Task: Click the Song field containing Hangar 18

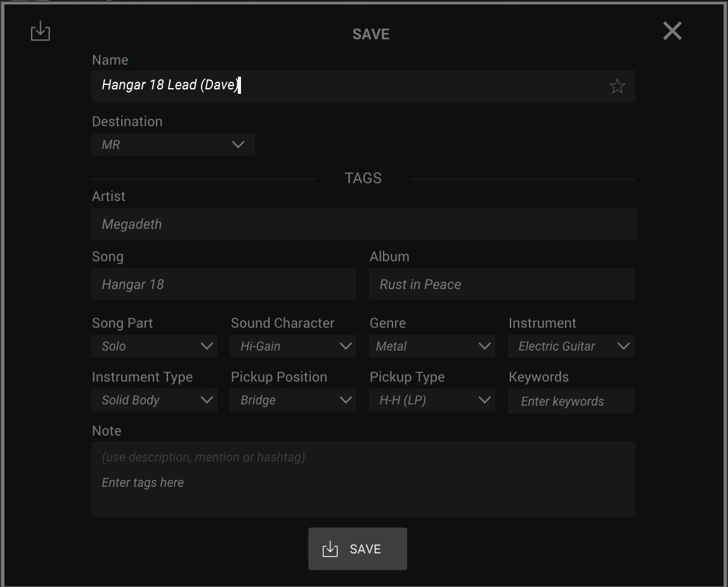Action: [224, 284]
